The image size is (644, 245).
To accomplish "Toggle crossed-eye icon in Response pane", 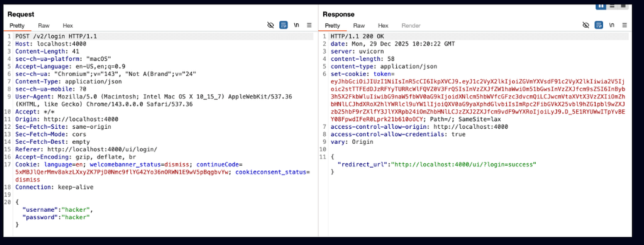I will 586,26.
